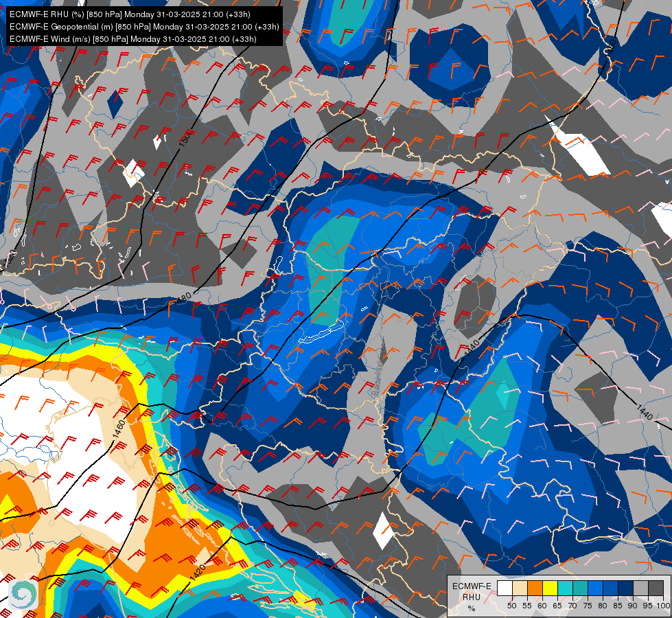
Task: Select the ECMWF-E Geopotential (m) header line
Action: click(144, 27)
